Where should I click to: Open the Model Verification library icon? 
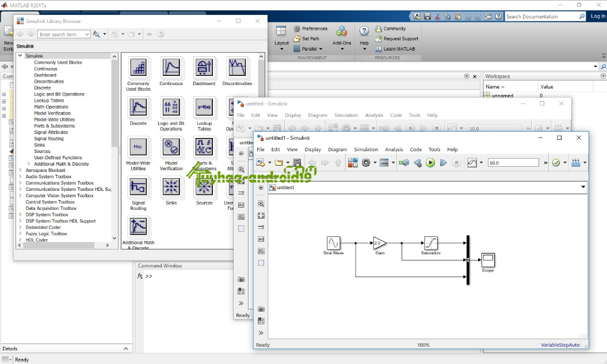click(171, 147)
